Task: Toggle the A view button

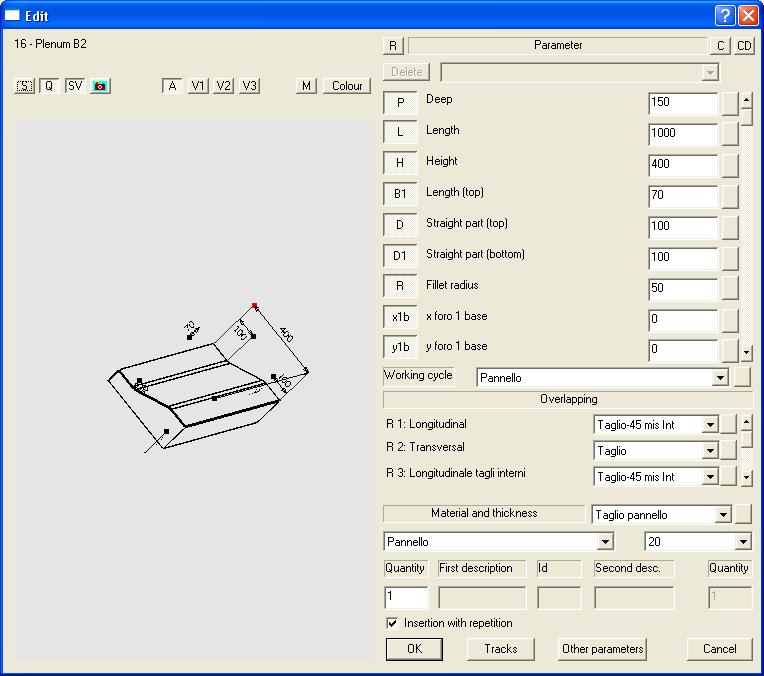Action: [173, 86]
